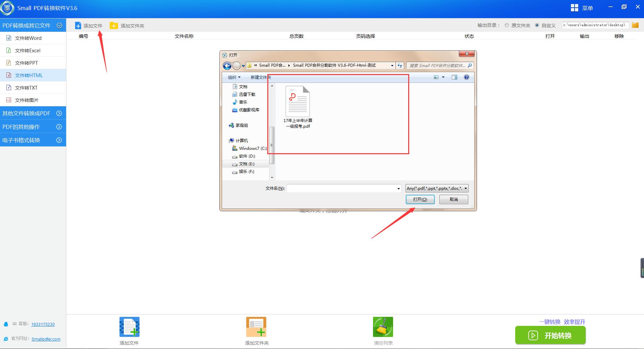Click the 取消 button in dialog

(x=454, y=199)
